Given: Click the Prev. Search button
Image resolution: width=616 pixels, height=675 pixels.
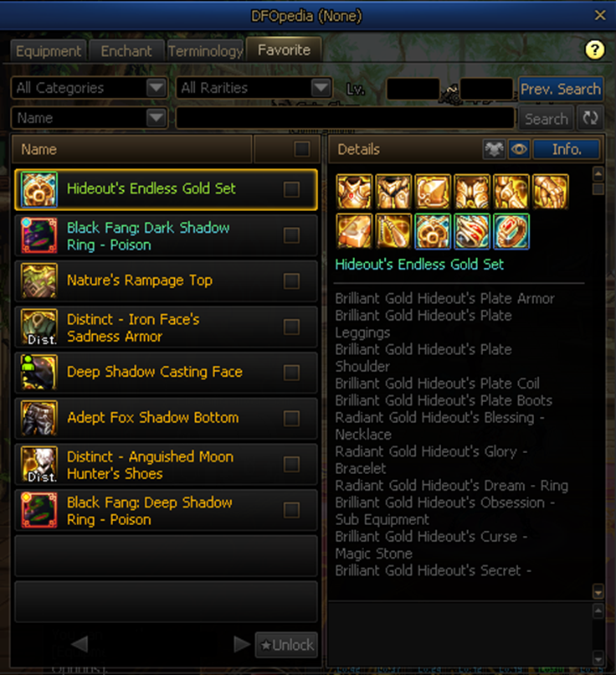Looking at the screenshot, I should (x=561, y=89).
